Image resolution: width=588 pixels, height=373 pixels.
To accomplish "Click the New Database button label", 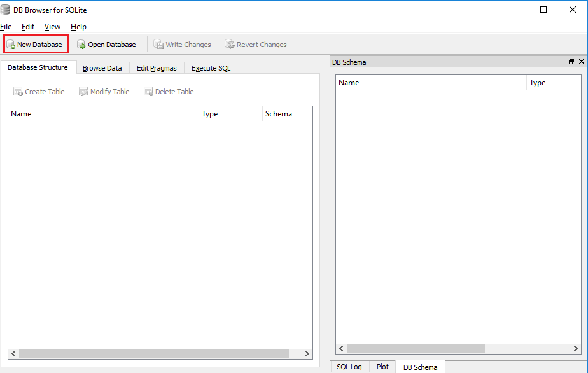I will pyautogui.click(x=39, y=45).
